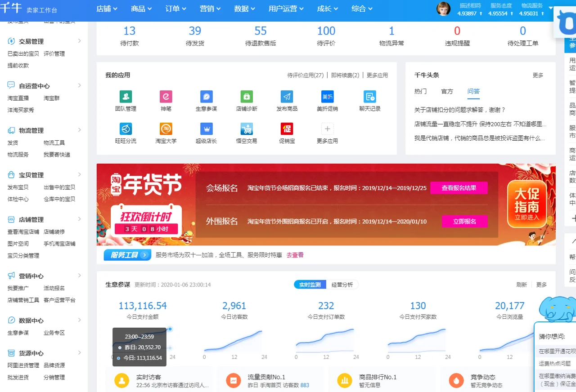Open the 店铺 dropdown menu
This screenshot has height=392, width=576.
pos(107,9)
